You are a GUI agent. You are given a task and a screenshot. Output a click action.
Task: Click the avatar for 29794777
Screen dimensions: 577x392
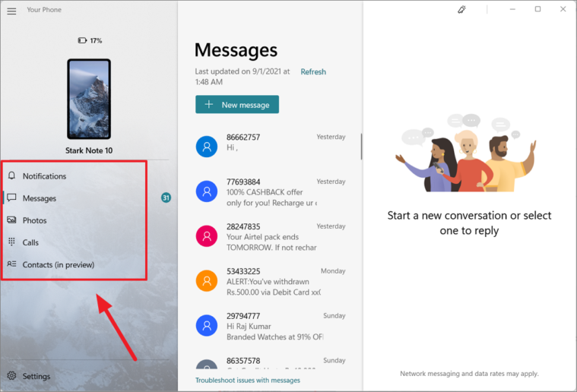point(207,326)
